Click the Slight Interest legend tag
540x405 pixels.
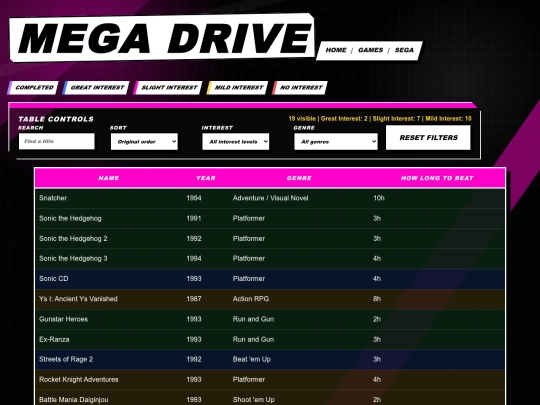(168, 87)
